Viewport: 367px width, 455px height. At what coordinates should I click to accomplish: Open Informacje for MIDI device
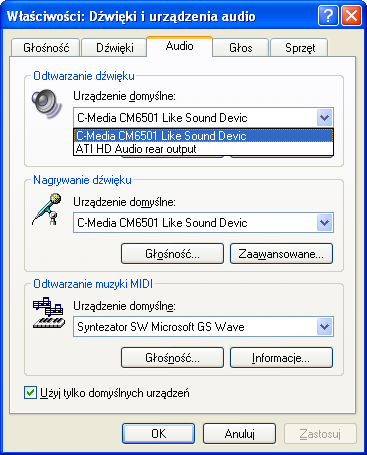pos(281,358)
